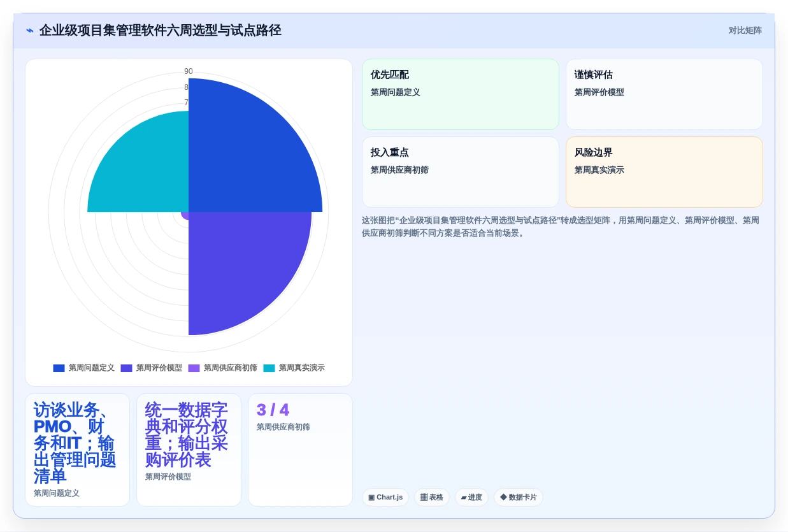Open the 优先匹配 matrix card
The width and height of the screenshot is (788, 532).
[x=461, y=94]
